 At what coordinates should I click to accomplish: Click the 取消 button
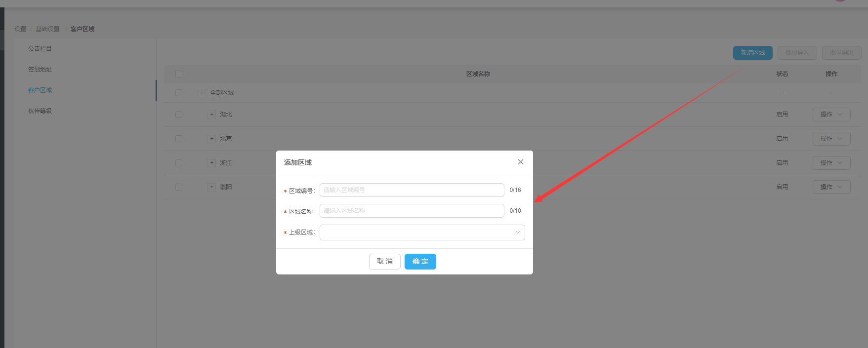(384, 262)
